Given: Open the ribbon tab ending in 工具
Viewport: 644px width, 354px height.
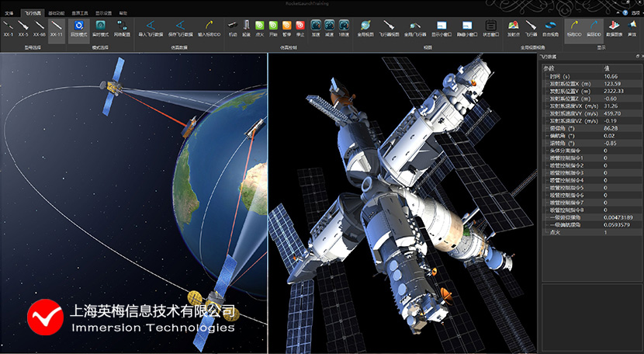Looking at the screenshot, I should click(79, 13).
